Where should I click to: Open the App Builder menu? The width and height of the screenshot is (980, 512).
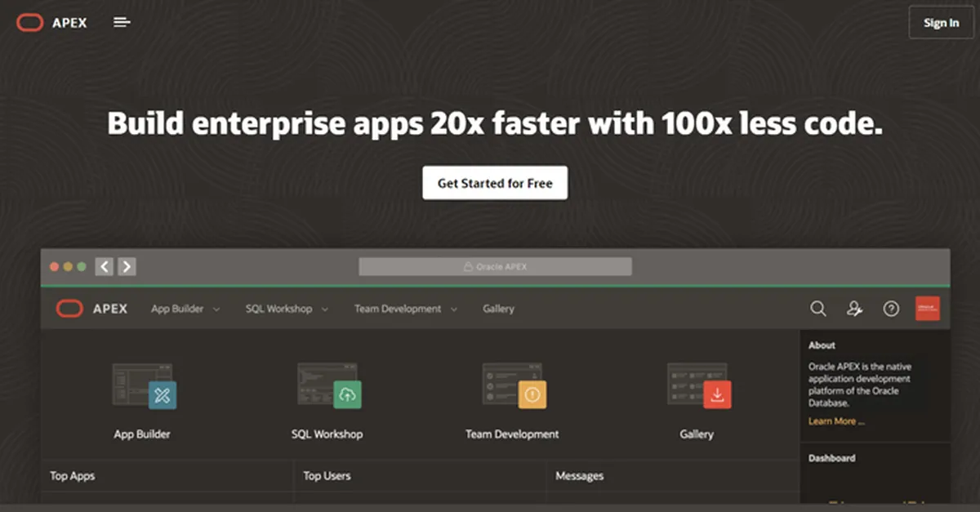pos(177,309)
